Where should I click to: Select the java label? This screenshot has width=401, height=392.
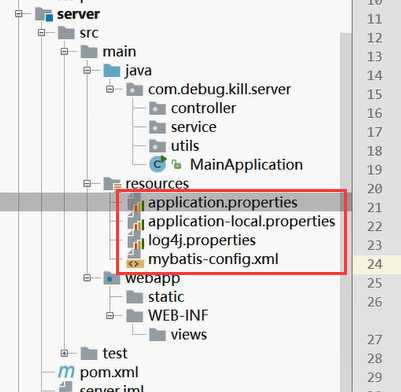138,71
